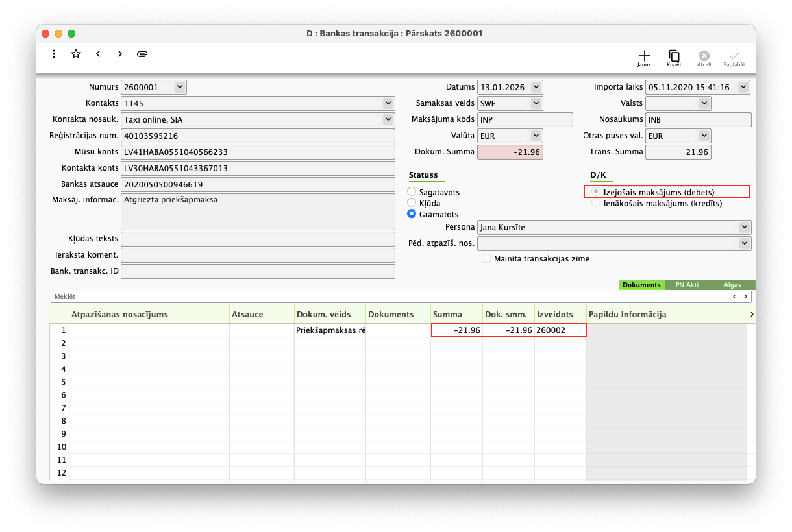
Task: Click the star favorite icon
Action: (76, 54)
